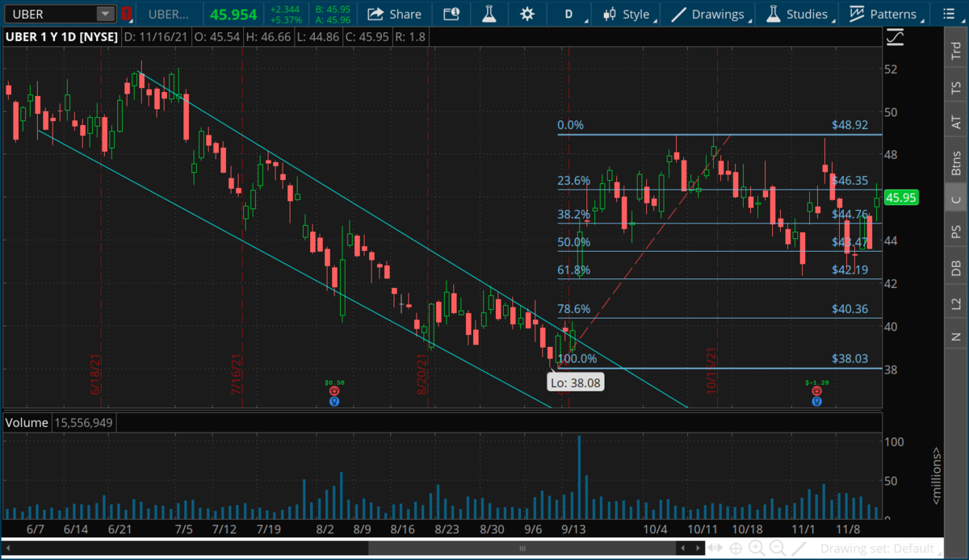Click the zoom in magnifier icon
Screen dimensions: 969x560
[757, 549]
